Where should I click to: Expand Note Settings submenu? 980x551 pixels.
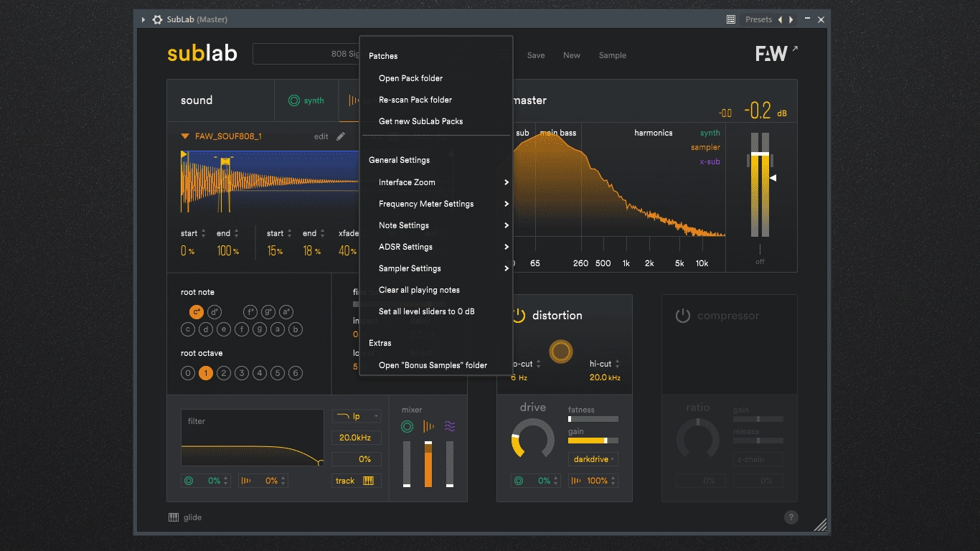point(436,225)
